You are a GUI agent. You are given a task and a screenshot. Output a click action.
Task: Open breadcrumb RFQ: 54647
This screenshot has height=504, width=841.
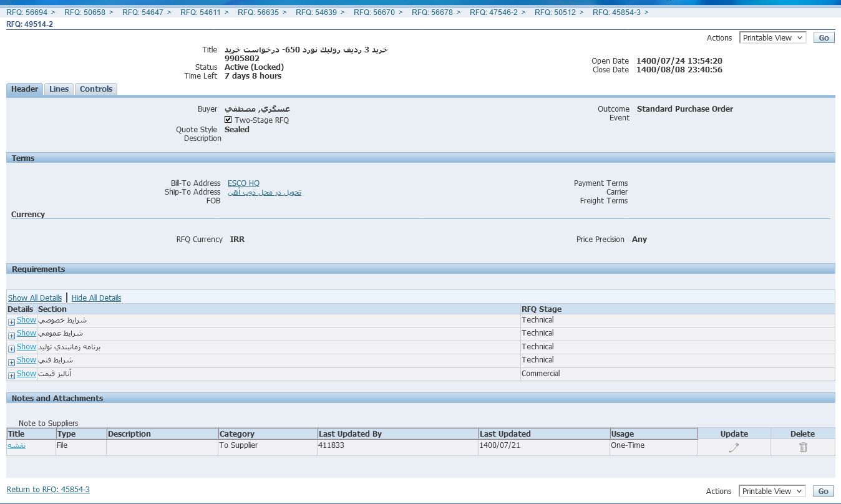143,12
